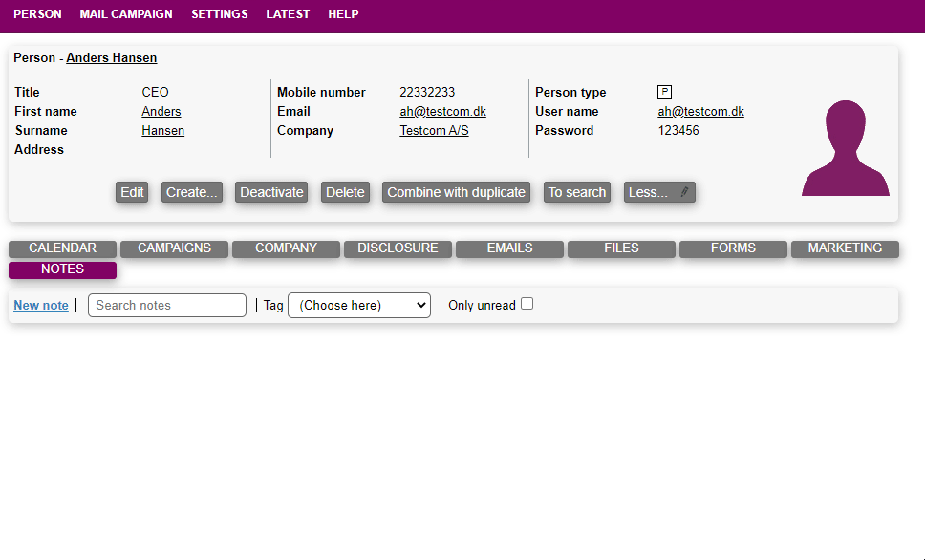925x560 pixels.
Task: Select the Files tab
Action: point(621,248)
